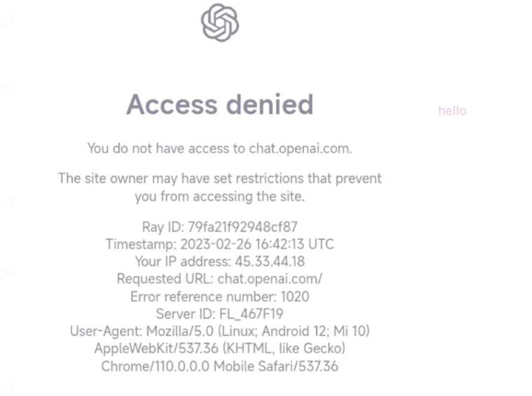Click the 'you from accessing the site' line
Image resolution: width=532 pixels, height=396 pixels.
(219, 196)
